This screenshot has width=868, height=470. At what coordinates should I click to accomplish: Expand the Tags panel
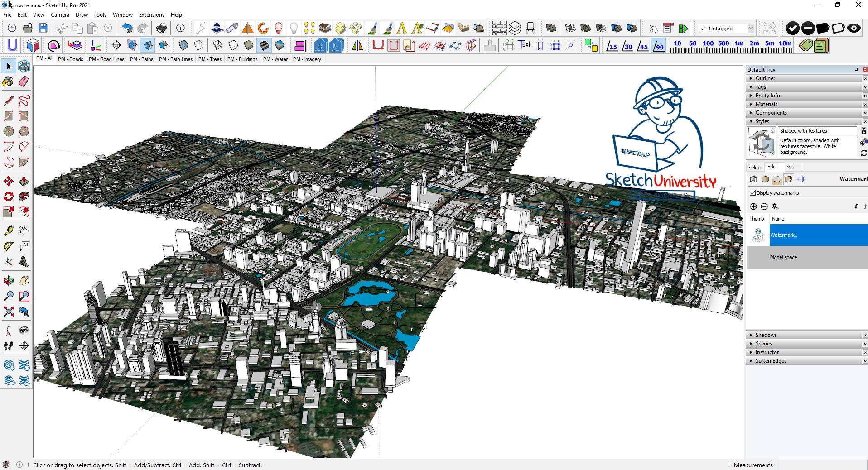(805, 87)
